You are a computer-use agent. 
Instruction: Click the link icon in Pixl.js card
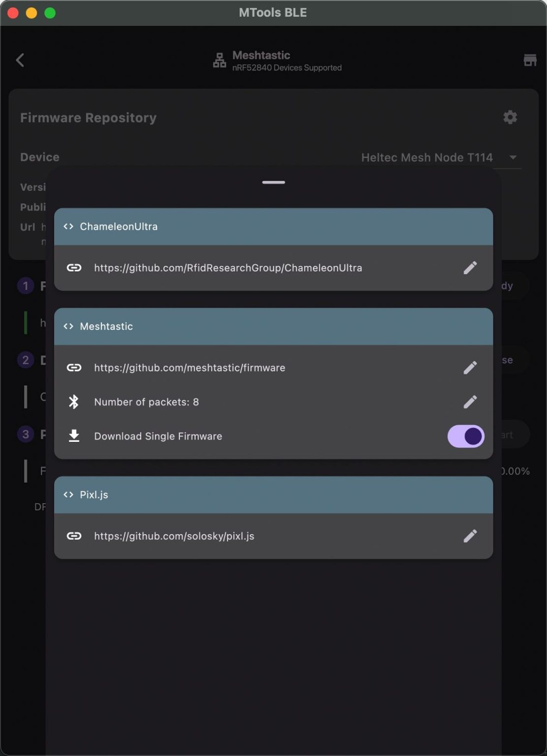pyautogui.click(x=74, y=536)
